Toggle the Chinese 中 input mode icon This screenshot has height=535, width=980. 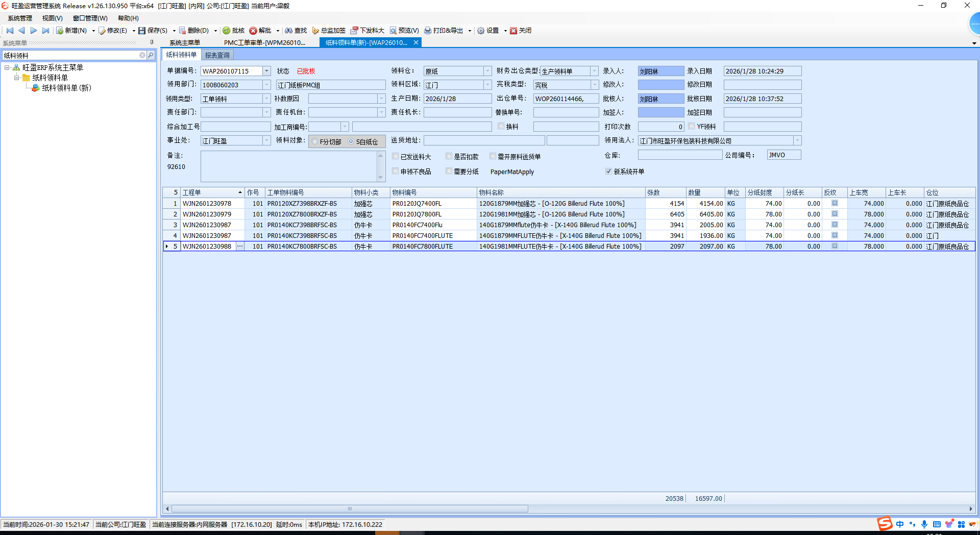pyautogui.click(x=899, y=524)
